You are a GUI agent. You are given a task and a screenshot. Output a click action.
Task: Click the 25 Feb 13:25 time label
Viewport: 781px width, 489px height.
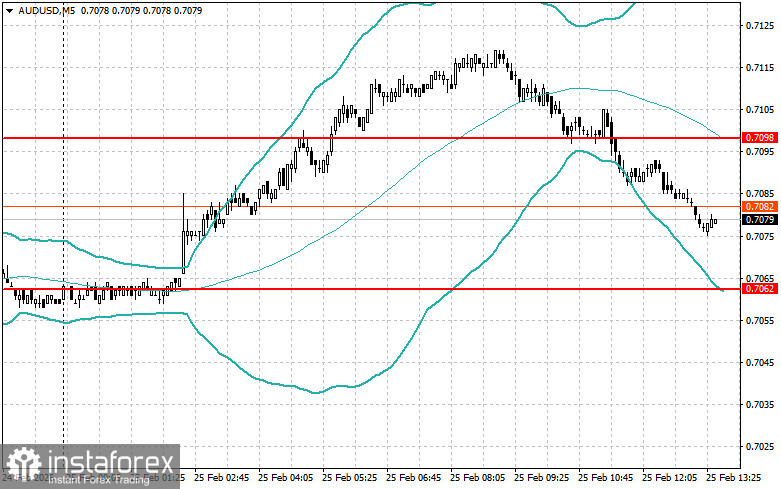733,478
